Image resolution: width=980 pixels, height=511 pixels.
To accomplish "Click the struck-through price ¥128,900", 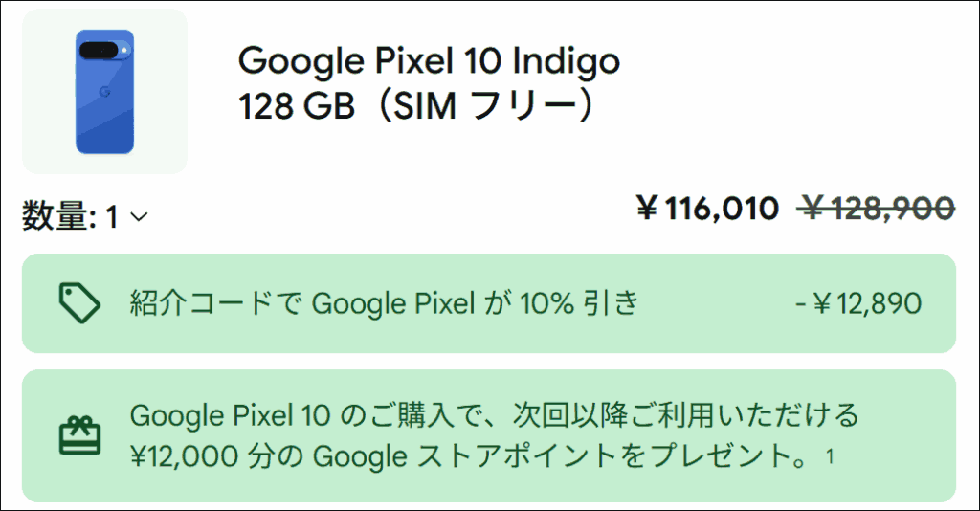I will 878,208.
